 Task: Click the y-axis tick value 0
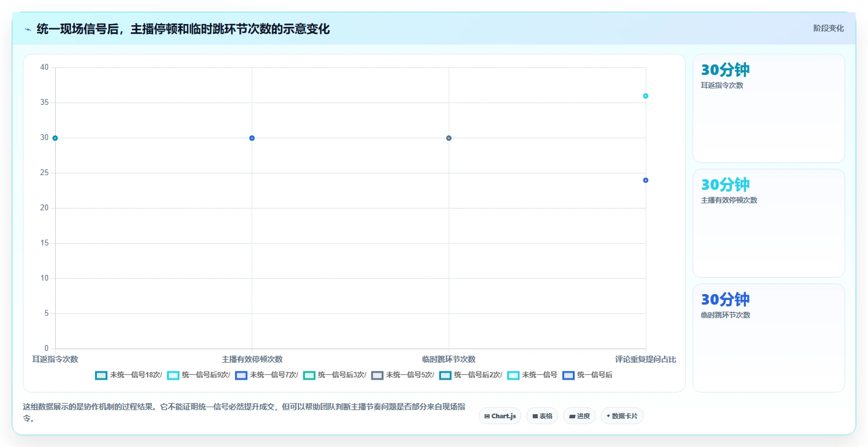[x=47, y=349]
